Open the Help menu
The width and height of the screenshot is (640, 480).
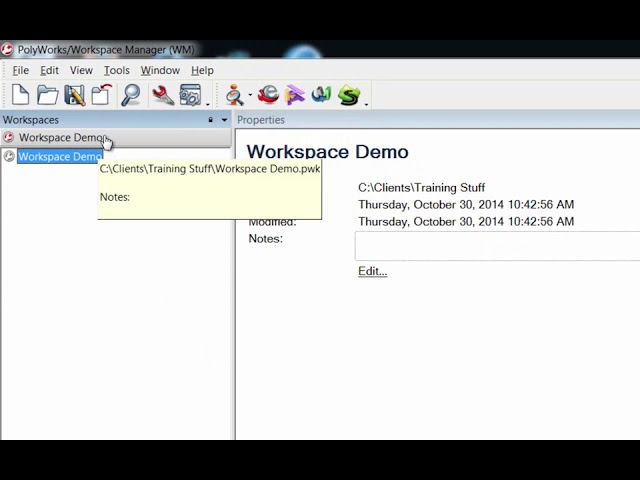tap(202, 71)
